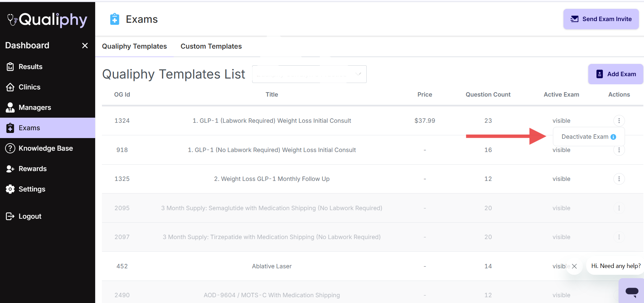Click the Price column header
The image size is (644, 303).
point(425,95)
